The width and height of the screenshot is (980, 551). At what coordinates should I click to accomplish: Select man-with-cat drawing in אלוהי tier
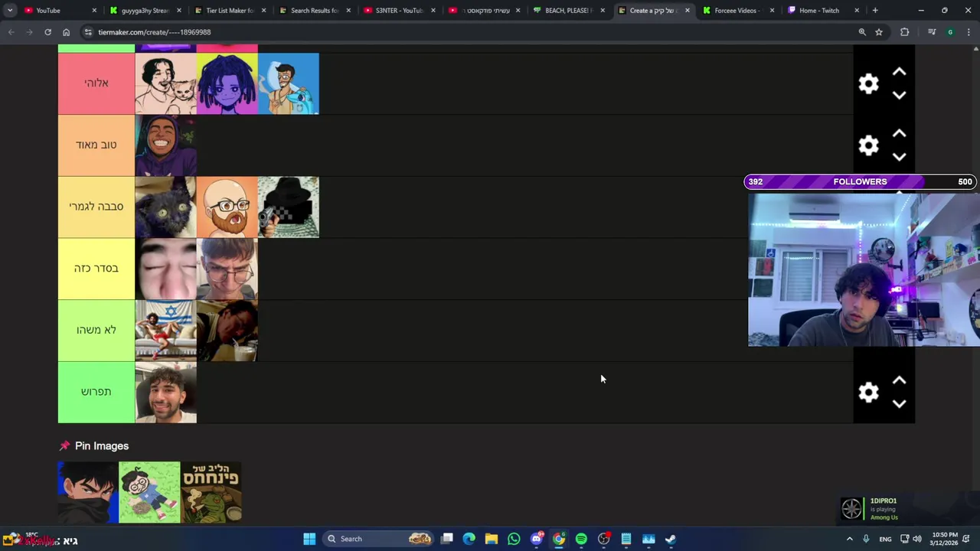click(166, 83)
